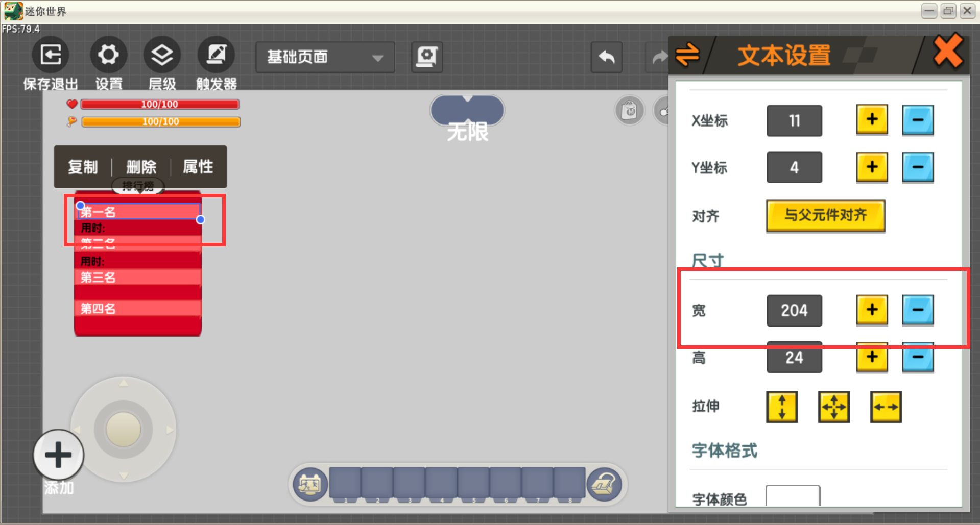Click the orange swap arrows icon
Image resolution: width=980 pixels, height=525 pixels.
click(687, 55)
